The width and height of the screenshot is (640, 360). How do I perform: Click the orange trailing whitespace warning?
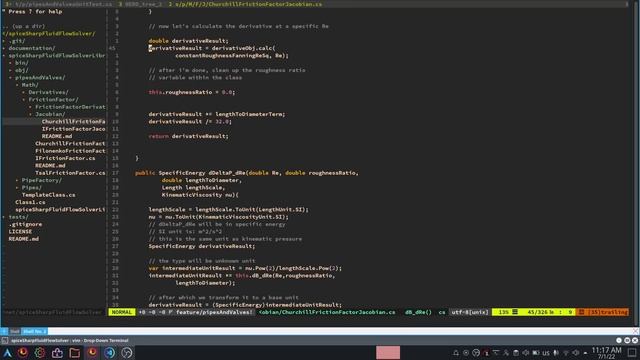pyautogui.click(x=602, y=312)
